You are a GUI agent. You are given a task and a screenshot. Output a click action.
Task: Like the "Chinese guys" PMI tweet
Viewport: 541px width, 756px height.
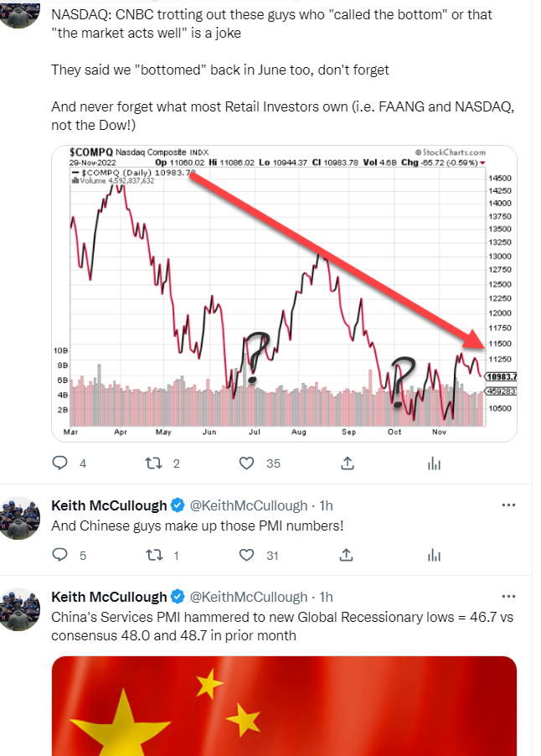click(247, 555)
